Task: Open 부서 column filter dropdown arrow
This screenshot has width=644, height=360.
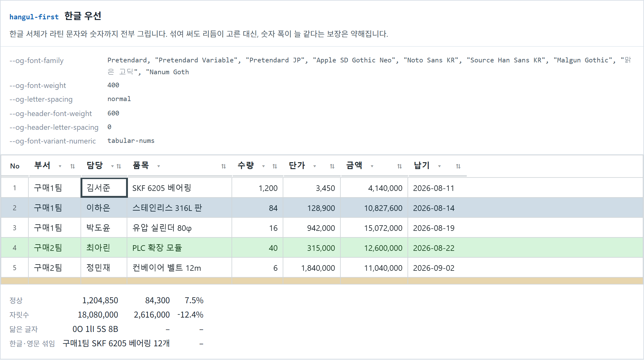Action: point(60,166)
